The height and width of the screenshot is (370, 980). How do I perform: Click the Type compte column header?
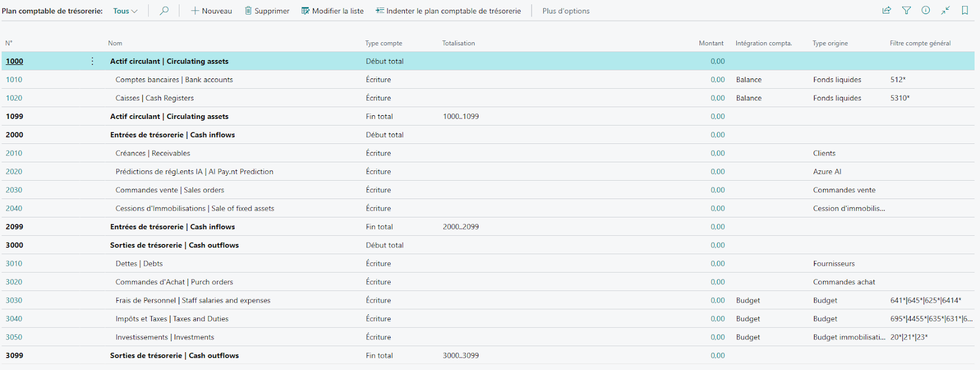(x=383, y=43)
